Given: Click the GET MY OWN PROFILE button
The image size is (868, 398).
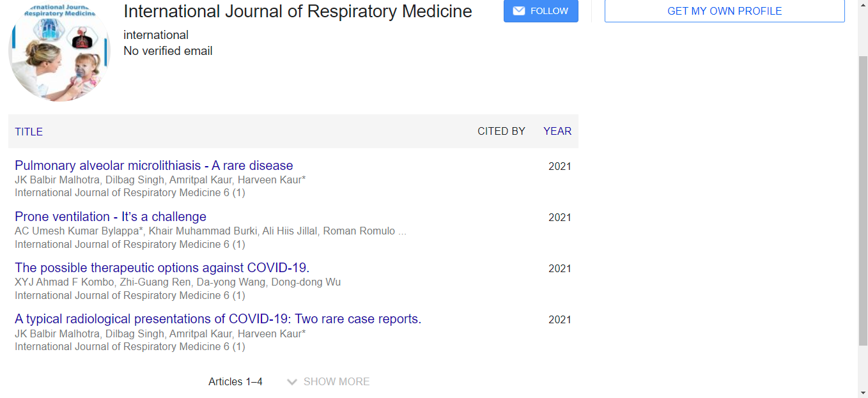Looking at the screenshot, I should click(724, 11).
